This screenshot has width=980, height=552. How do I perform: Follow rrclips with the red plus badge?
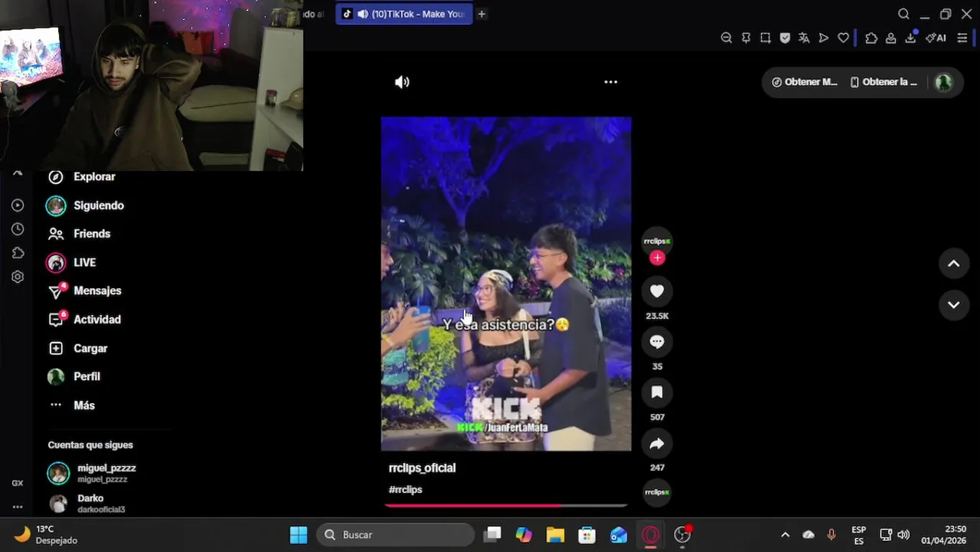coord(657,258)
